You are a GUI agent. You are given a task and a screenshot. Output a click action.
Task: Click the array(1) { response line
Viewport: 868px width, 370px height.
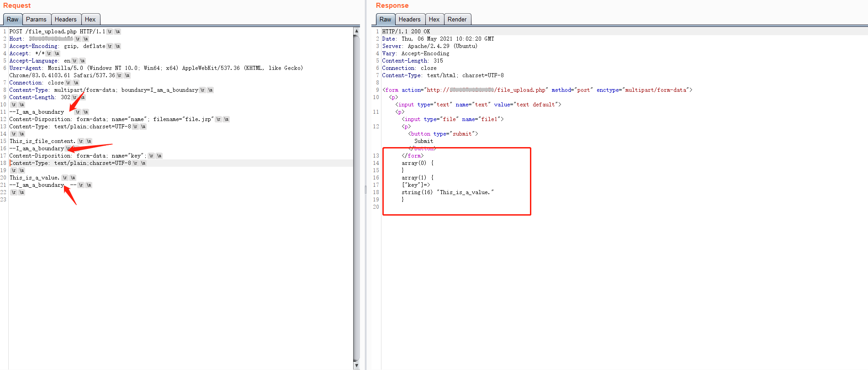tap(418, 178)
